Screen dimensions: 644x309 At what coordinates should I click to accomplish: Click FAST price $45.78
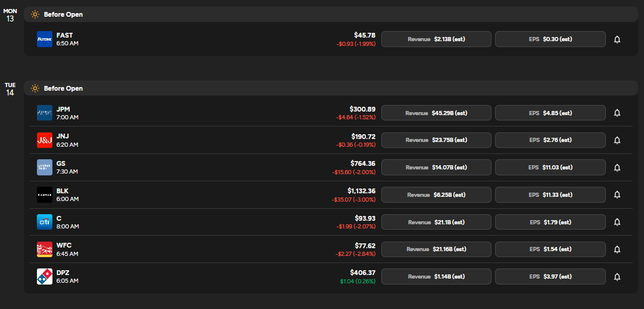tap(365, 35)
